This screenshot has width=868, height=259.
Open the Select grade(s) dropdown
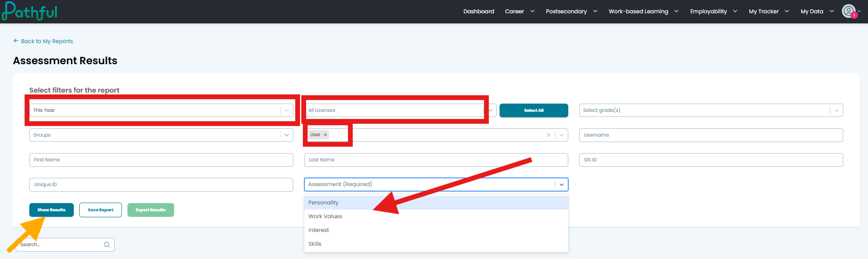(x=711, y=110)
